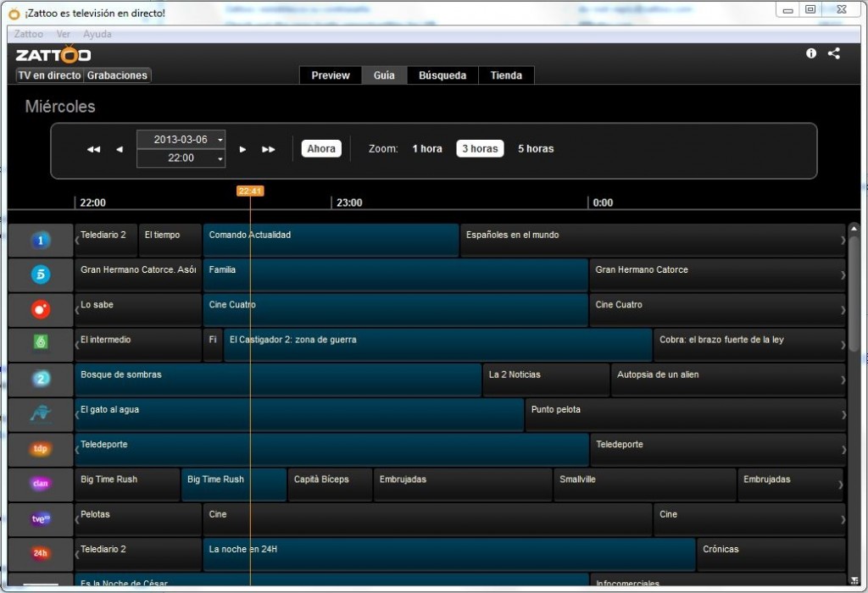Select the 24h channel logo
Viewport: 868px width, 593px height.
point(41,554)
